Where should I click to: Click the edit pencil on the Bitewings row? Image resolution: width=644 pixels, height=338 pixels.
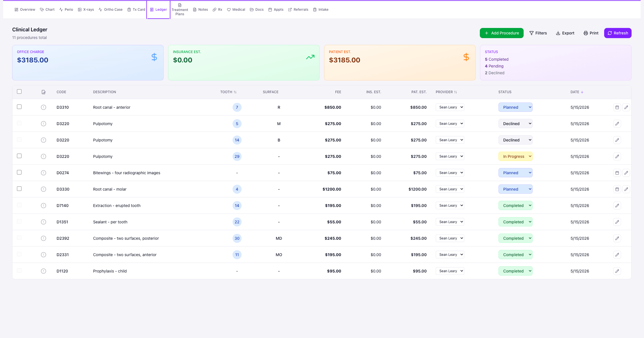pos(626,173)
